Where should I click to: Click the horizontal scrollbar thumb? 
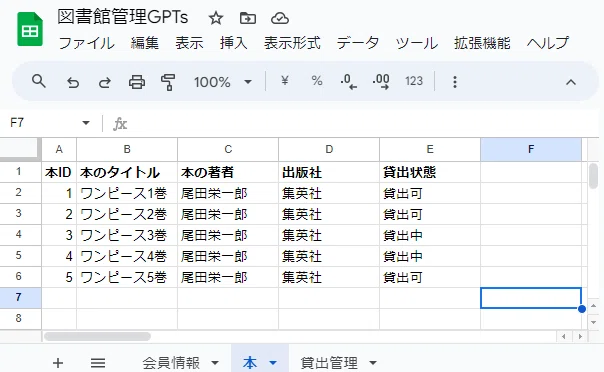click(x=97, y=337)
